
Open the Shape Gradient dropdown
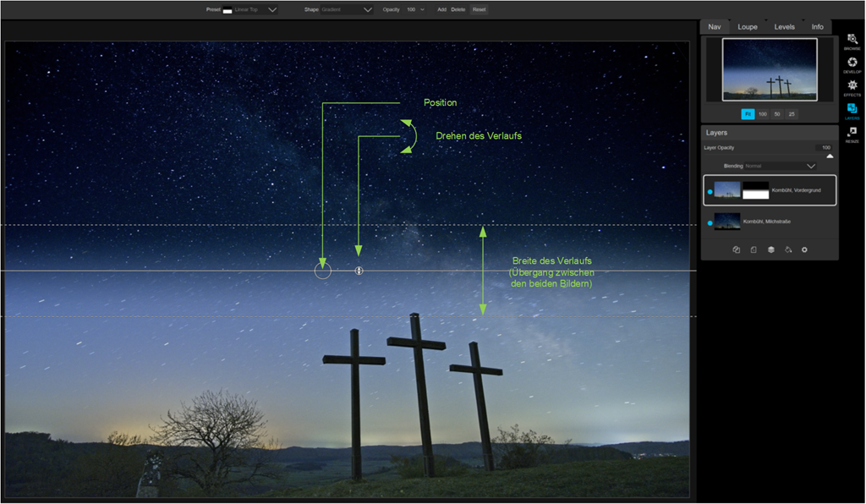(367, 9)
